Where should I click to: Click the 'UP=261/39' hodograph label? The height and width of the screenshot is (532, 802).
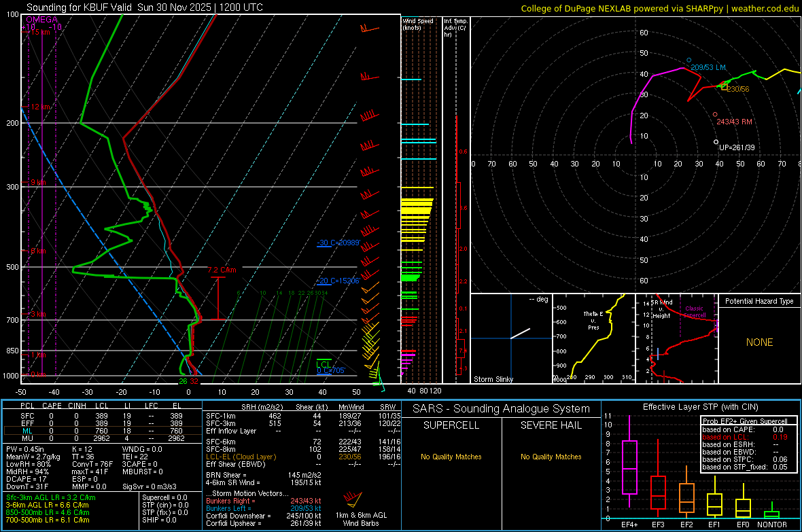click(x=737, y=147)
